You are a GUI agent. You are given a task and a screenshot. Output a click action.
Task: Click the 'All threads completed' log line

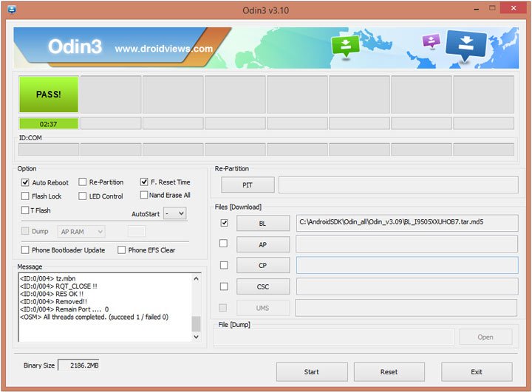[x=94, y=317]
